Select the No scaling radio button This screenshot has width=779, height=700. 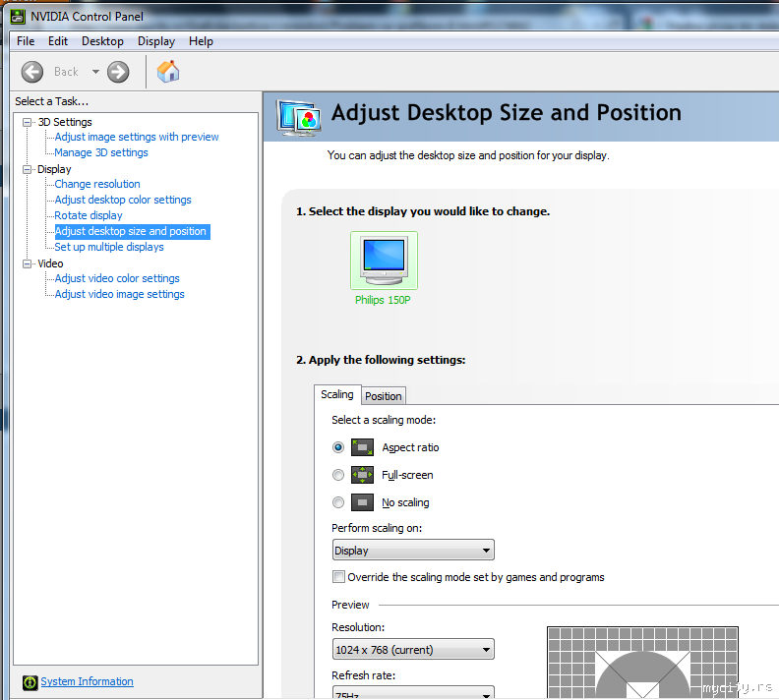pyautogui.click(x=338, y=502)
